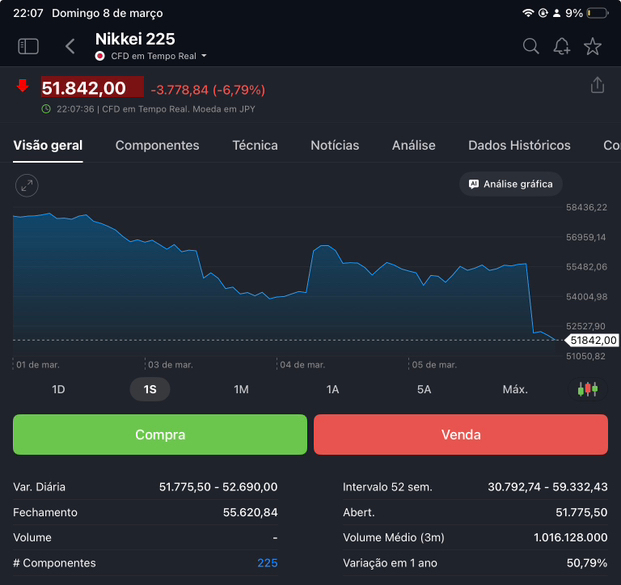Expand chart to fullscreen
Viewport: 621px width, 585px height.
[x=27, y=185]
